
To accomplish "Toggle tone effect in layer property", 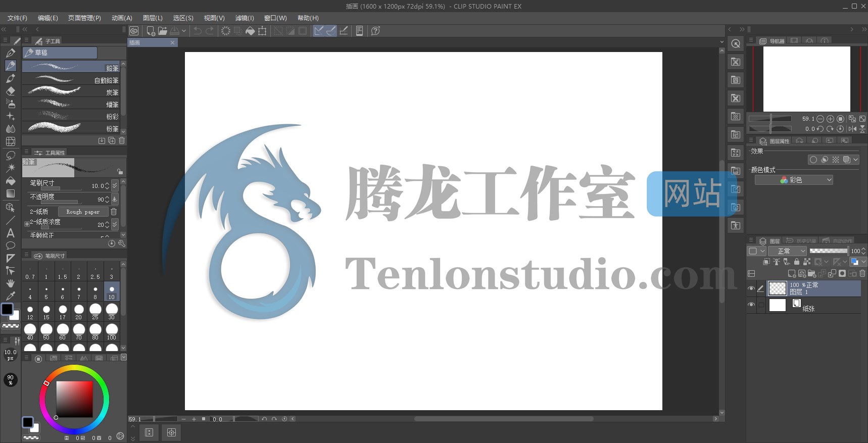I will click(836, 160).
